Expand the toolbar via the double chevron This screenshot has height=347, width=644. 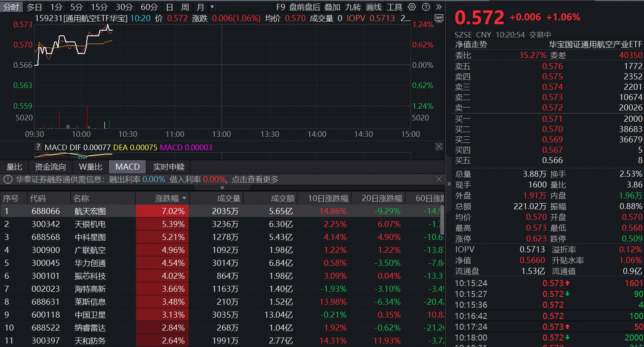click(439, 7)
